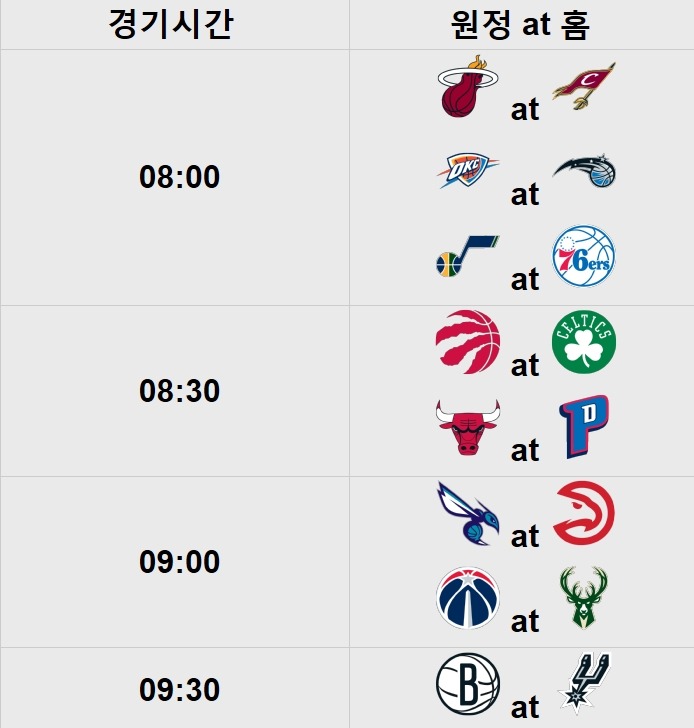Click the Washington Wizards logo
Viewport: 694px width, 728px height.
click(467, 598)
